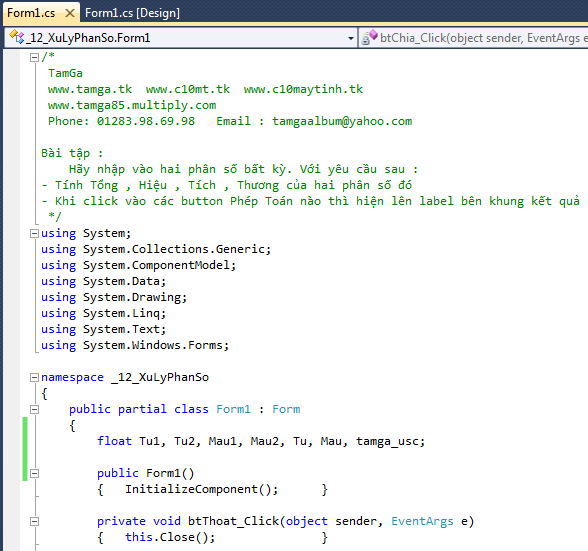Open the btChia_Click member dropdown
This screenshot has height=551, width=588.
[474, 38]
